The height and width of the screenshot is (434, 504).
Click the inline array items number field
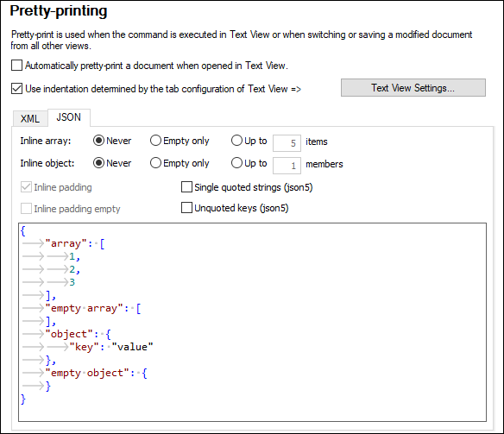tap(287, 143)
